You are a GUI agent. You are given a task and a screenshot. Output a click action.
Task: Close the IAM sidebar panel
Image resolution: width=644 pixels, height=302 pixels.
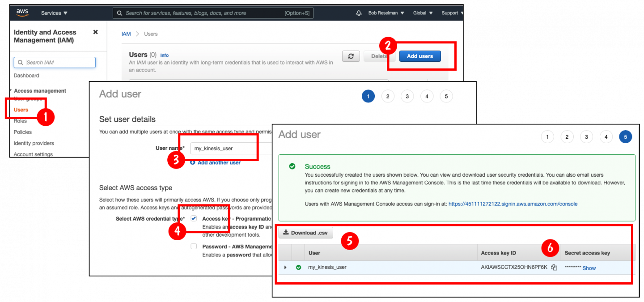[95, 32]
